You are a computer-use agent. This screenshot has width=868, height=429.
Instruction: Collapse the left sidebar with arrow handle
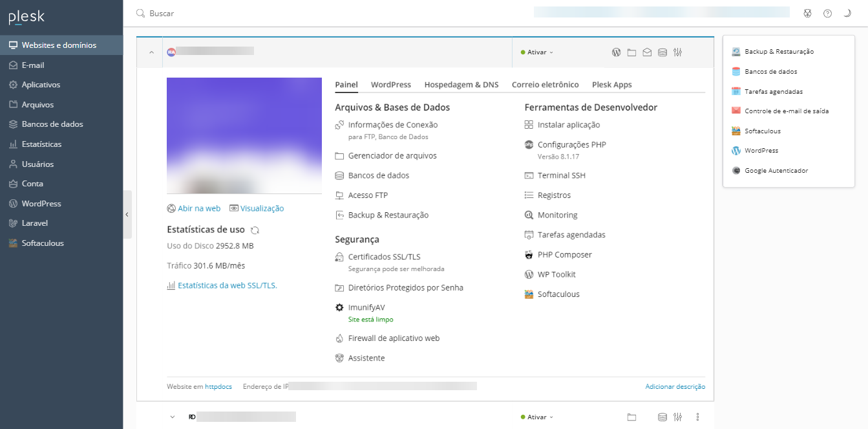click(x=127, y=214)
